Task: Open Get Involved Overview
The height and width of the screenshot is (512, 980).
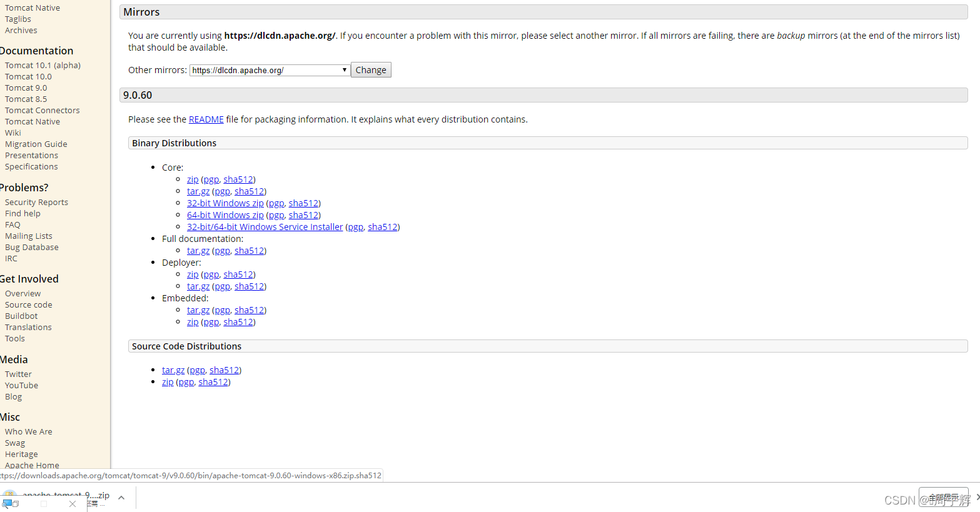Action: tap(23, 294)
